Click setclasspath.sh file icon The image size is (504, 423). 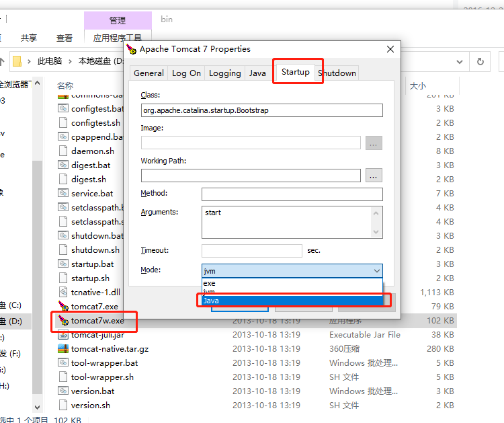coord(63,221)
